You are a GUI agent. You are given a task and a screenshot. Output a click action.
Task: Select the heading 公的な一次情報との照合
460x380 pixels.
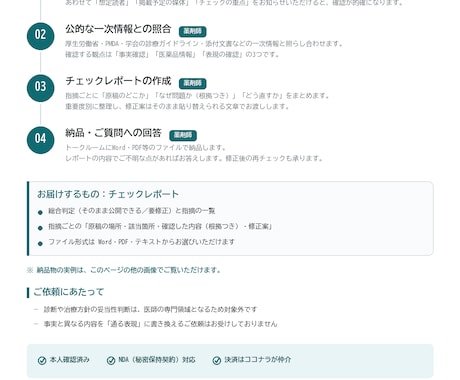(x=118, y=29)
